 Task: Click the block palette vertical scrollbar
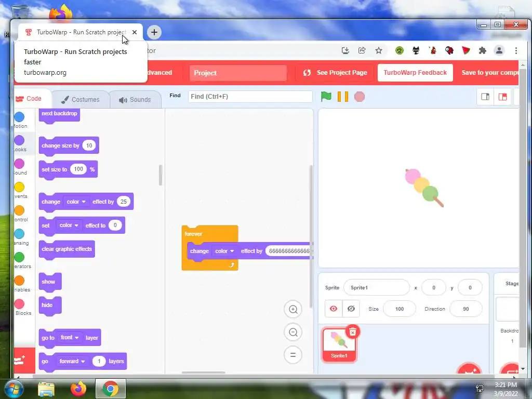(161, 175)
